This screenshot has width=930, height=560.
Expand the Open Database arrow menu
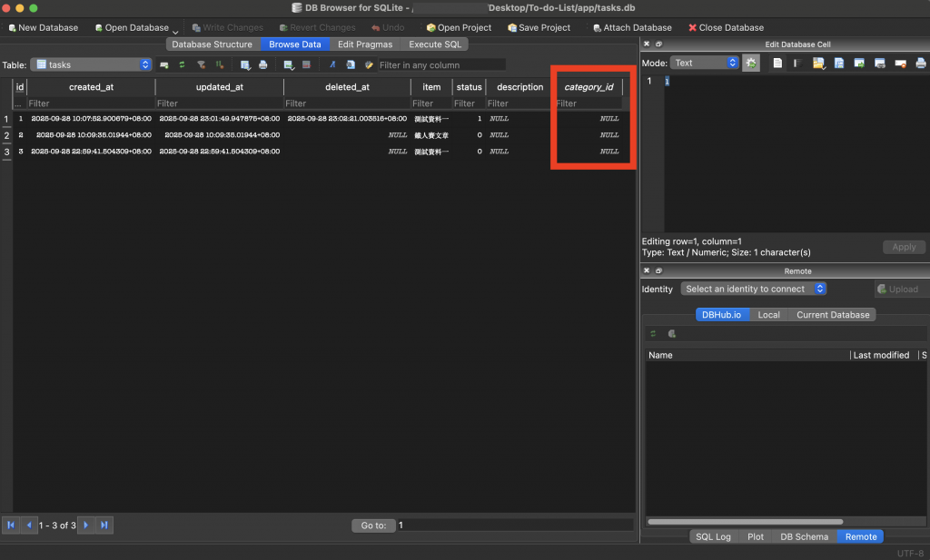(175, 31)
